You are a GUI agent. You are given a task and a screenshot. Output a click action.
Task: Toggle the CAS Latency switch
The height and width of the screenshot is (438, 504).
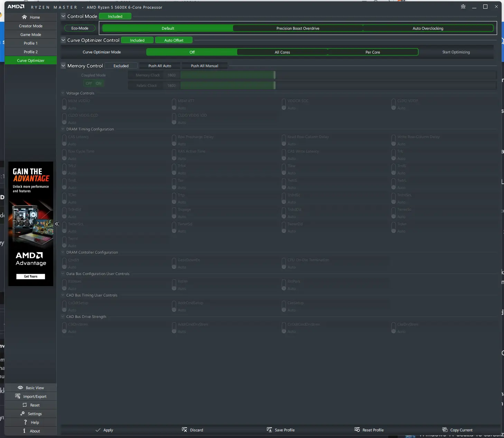[64, 140]
